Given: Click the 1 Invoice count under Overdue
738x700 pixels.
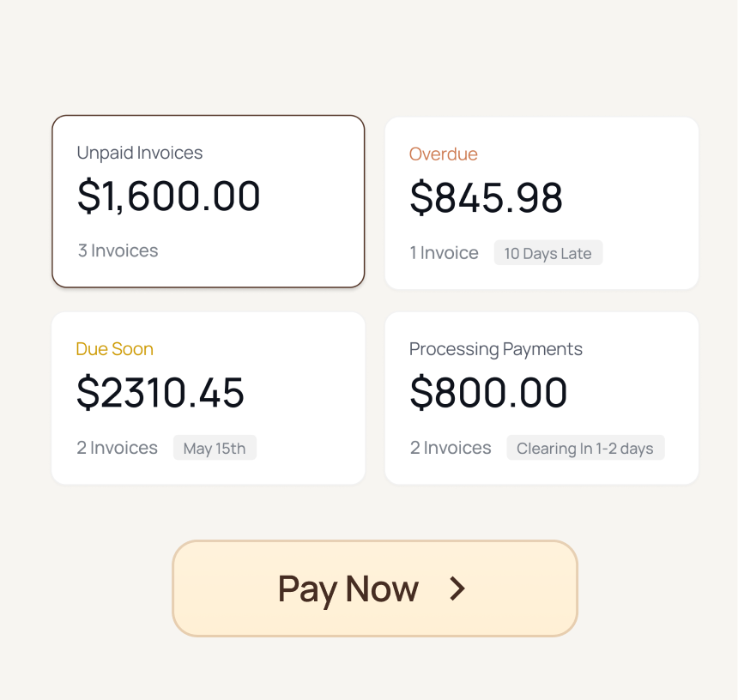Looking at the screenshot, I should click(444, 253).
